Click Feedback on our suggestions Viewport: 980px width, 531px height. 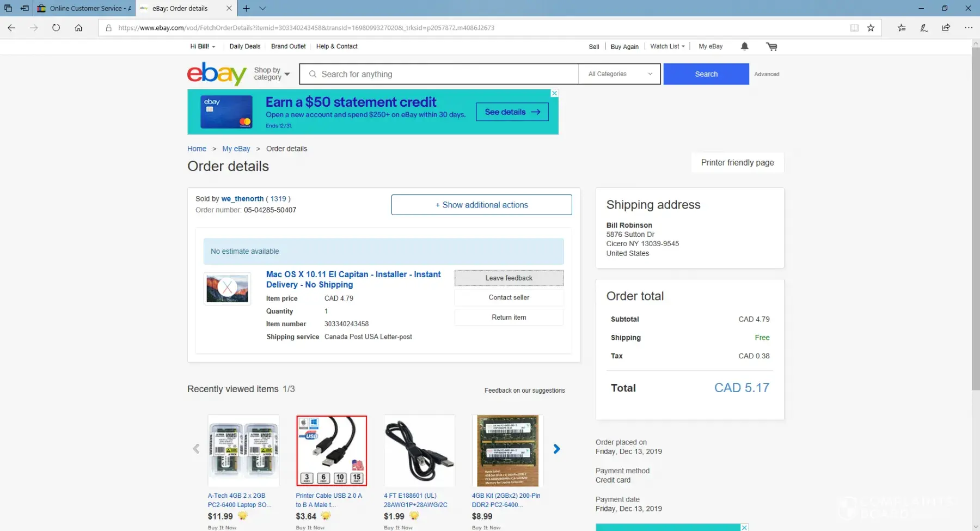pos(524,390)
